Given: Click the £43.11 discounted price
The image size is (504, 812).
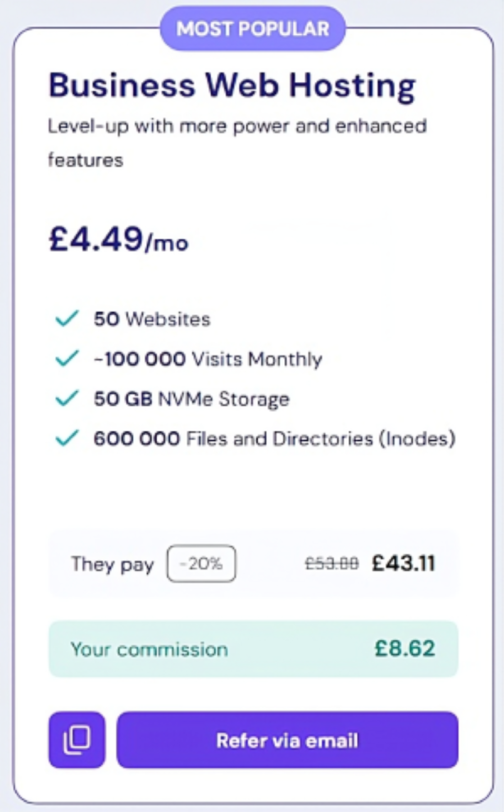Looking at the screenshot, I should [403, 565].
